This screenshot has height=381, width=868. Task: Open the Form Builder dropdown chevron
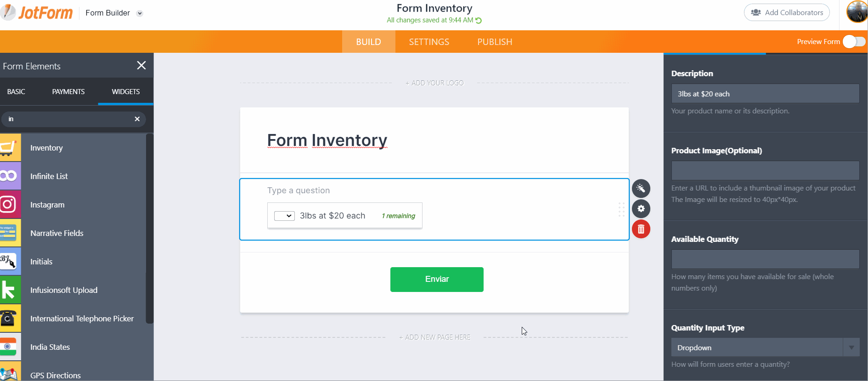(x=139, y=13)
